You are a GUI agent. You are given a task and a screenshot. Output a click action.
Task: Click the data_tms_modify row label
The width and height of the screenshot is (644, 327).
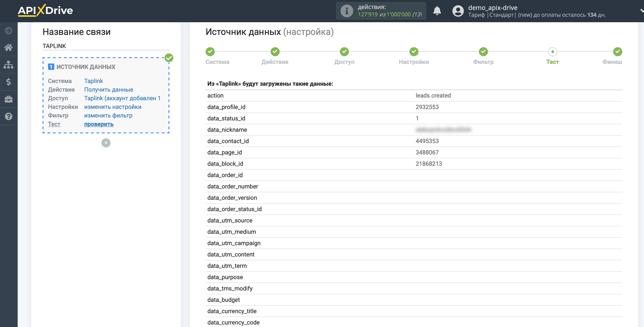pyautogui.click(x=230, y=288)
